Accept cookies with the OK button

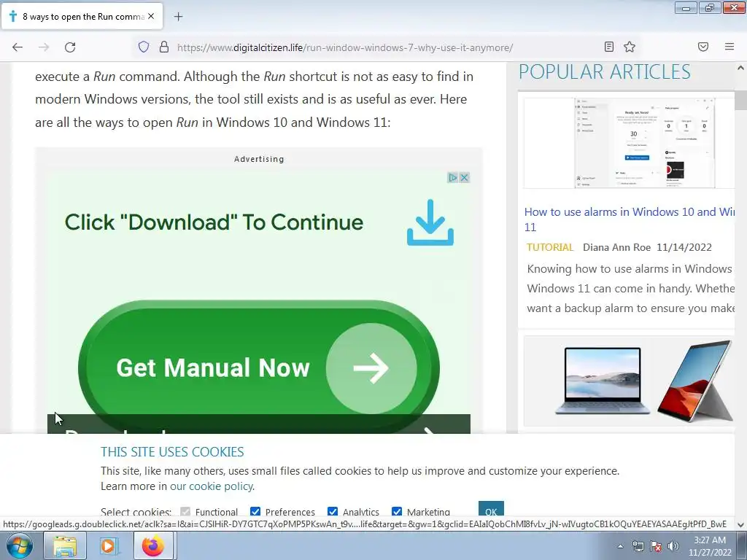coord(491,510)
